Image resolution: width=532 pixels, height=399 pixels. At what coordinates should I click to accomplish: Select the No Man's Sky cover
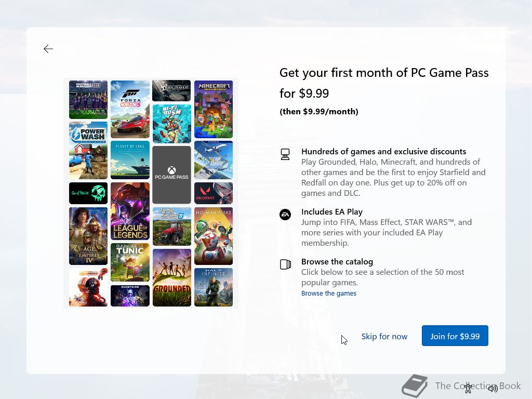[214, 236]
